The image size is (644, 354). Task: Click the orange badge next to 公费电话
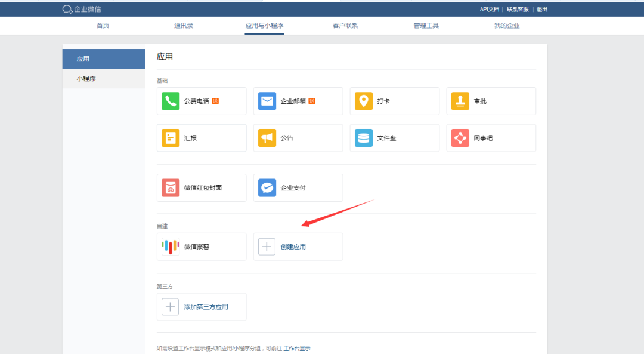click(x=215, y=101)
